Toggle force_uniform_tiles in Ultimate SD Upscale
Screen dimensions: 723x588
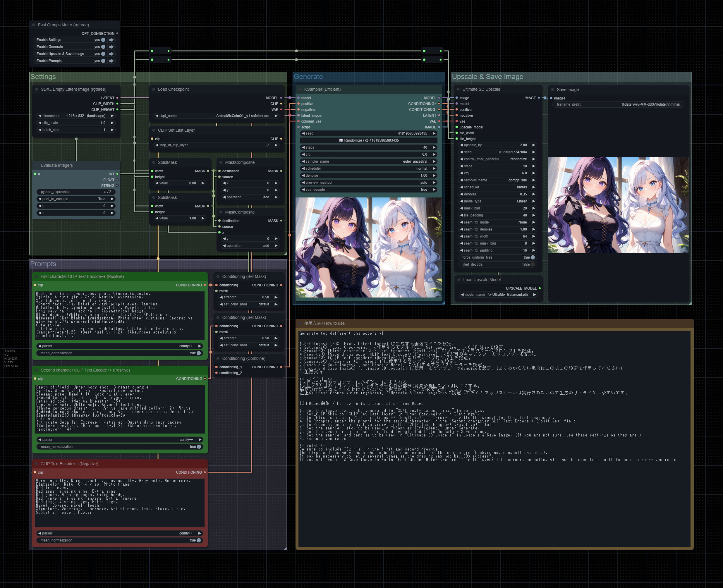click(x=532, y=257)
